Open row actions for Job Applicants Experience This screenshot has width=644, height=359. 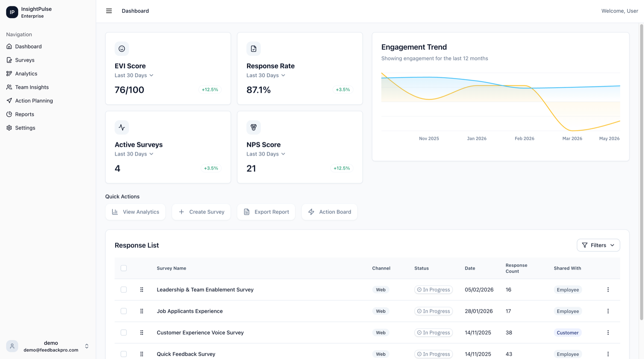coord(608,311)
